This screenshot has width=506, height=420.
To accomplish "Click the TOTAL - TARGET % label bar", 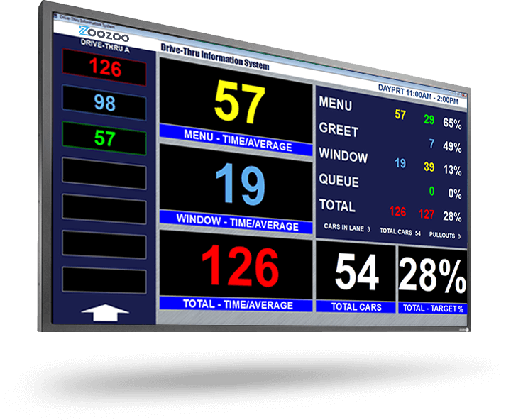I will (x=432, y=309).
